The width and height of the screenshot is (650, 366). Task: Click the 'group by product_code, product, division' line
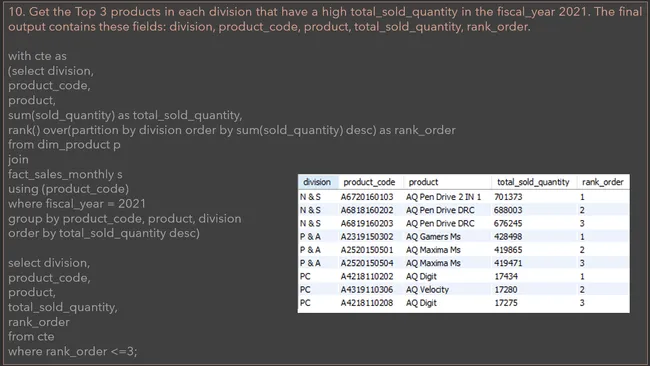pos(125,219)
